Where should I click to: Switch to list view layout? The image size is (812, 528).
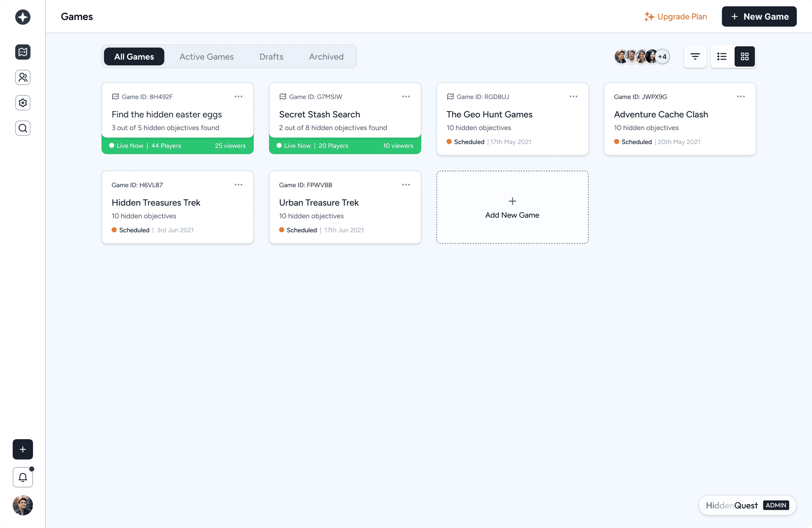(x=722, y=57)
